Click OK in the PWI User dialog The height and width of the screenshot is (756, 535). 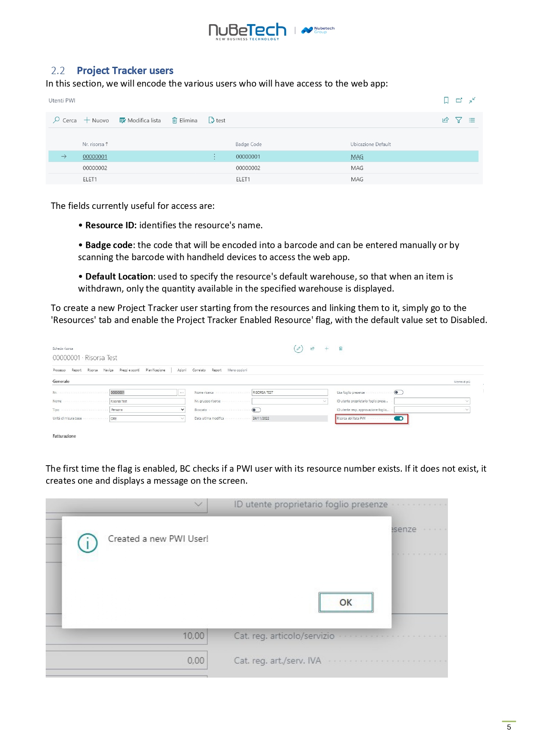(346, 602)
